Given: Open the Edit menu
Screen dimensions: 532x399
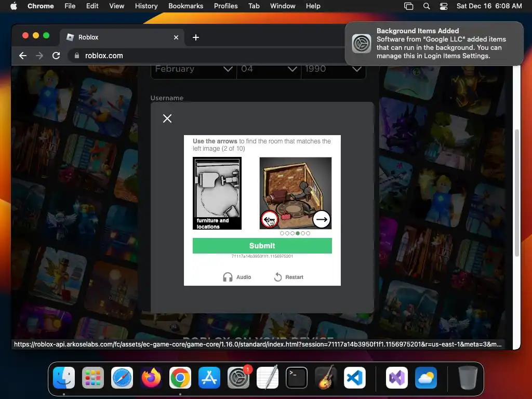Looking at the screenshot, I should pyautogui.click(x=92, y=6).
